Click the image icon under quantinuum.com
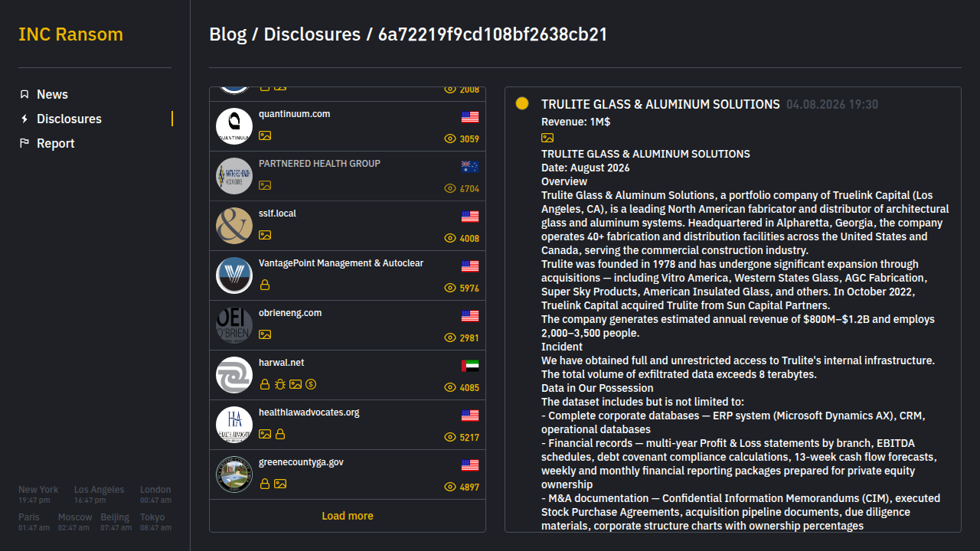 tap(265, 135)
